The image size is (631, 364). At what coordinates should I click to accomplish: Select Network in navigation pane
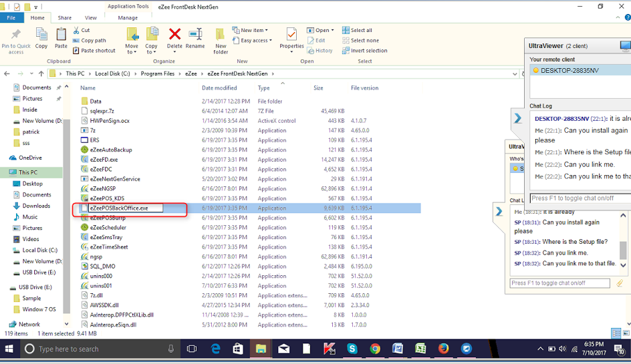click(x=25, y=324)
